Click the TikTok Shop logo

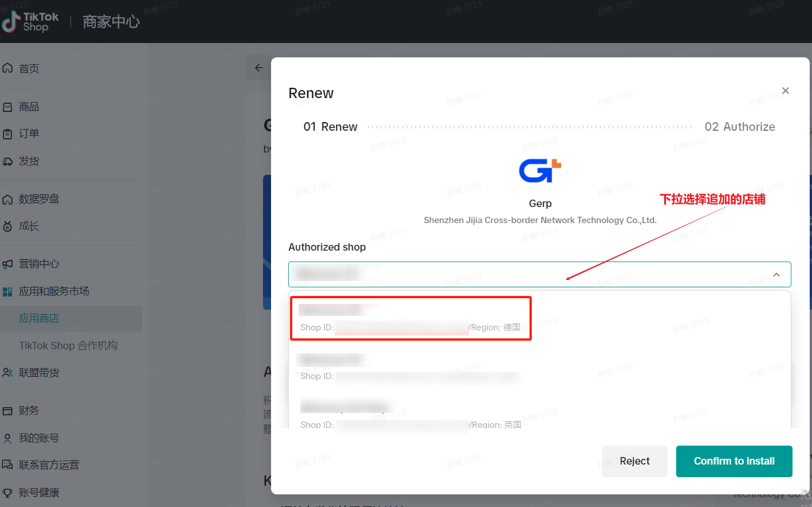30,22
